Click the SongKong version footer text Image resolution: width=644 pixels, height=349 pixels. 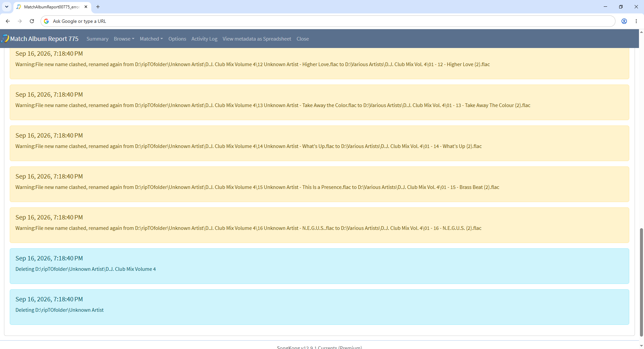tap(319, 347)
